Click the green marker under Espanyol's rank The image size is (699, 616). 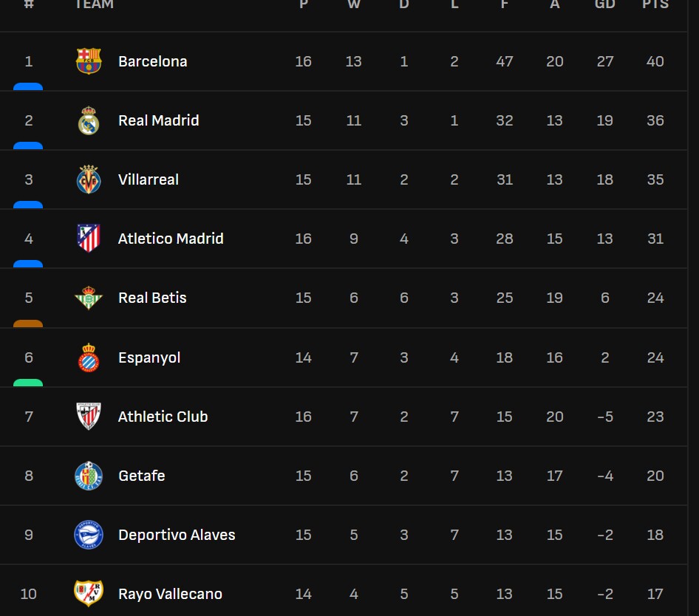(x=28, y=383)
